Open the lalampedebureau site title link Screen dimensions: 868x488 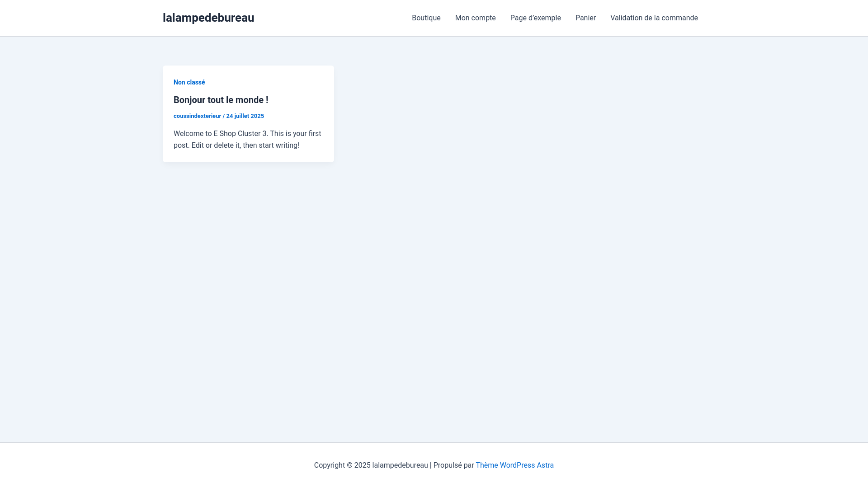click(208, 18)
